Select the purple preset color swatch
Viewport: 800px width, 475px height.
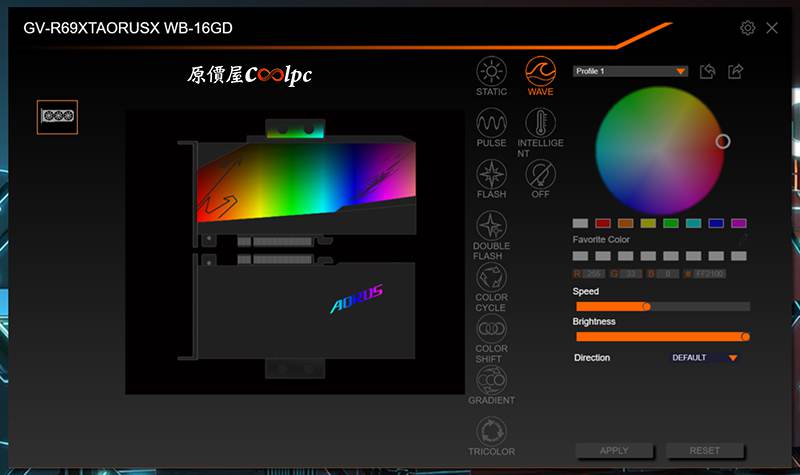(x=739, y=223)
